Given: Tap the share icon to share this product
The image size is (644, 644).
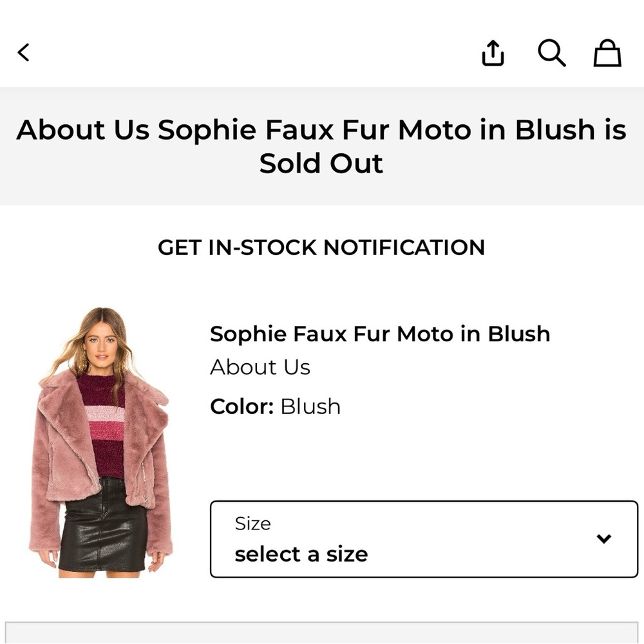Looking at the screenshot, I should pos(493,54).
